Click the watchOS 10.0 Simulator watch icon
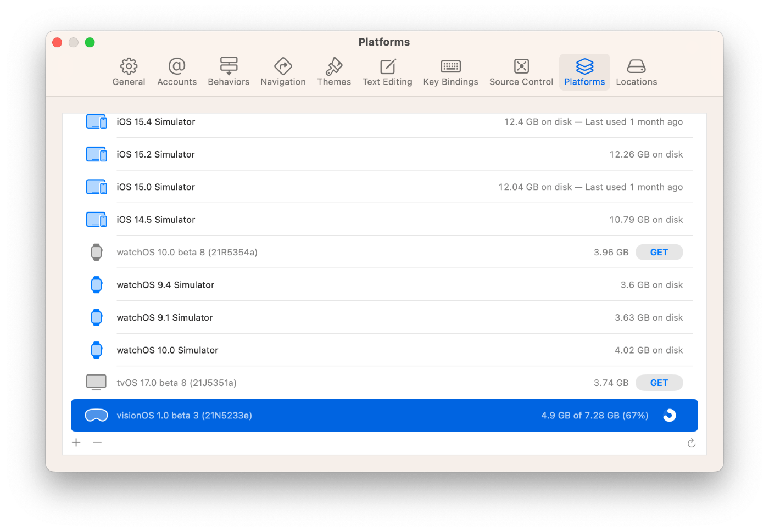 pos(97,350)
